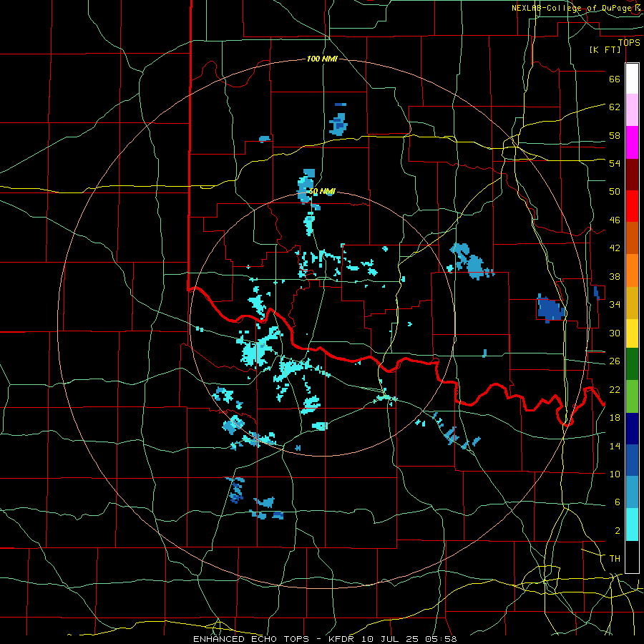
Task: Click the 34 value on the legend
Action: [x=615, y=305]
